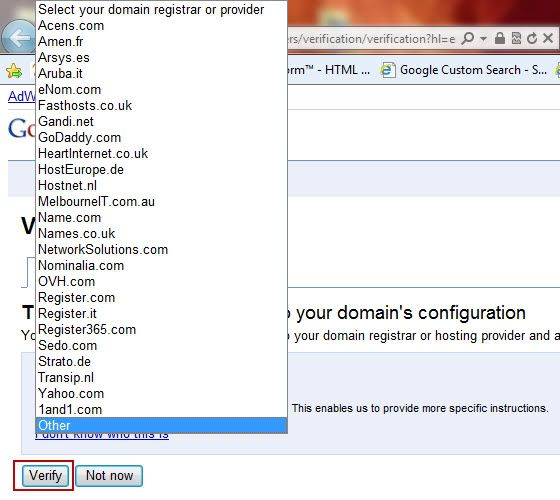Open Google Custom Search favorite
560x500 pixels.
pos(473,70)
